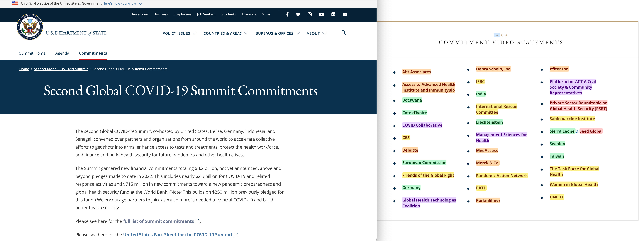Open the Germany video statement
Image resolution: width=644 pixels, height=241 pixels.
pyautogui.click(x=411, y=188)
